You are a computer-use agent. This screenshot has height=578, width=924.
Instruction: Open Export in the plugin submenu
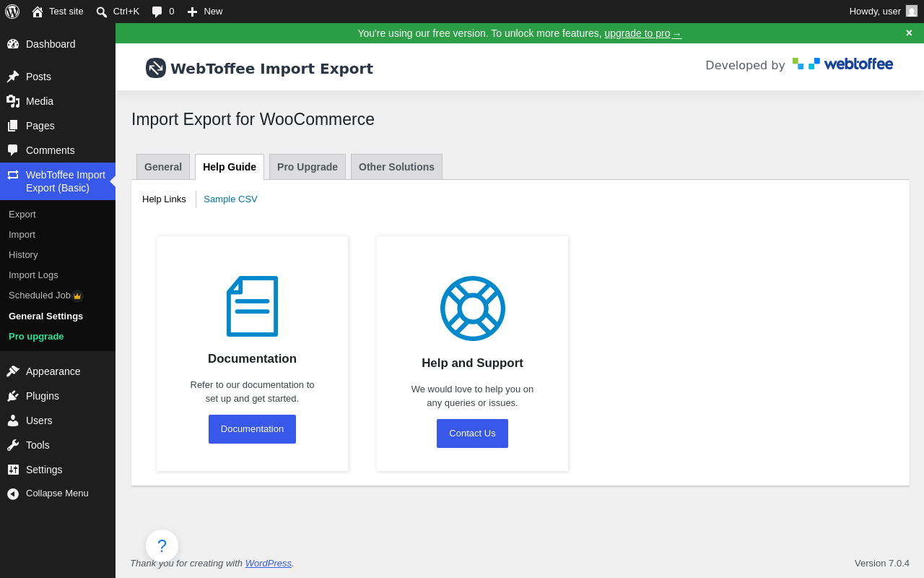[x=22, y=215]
